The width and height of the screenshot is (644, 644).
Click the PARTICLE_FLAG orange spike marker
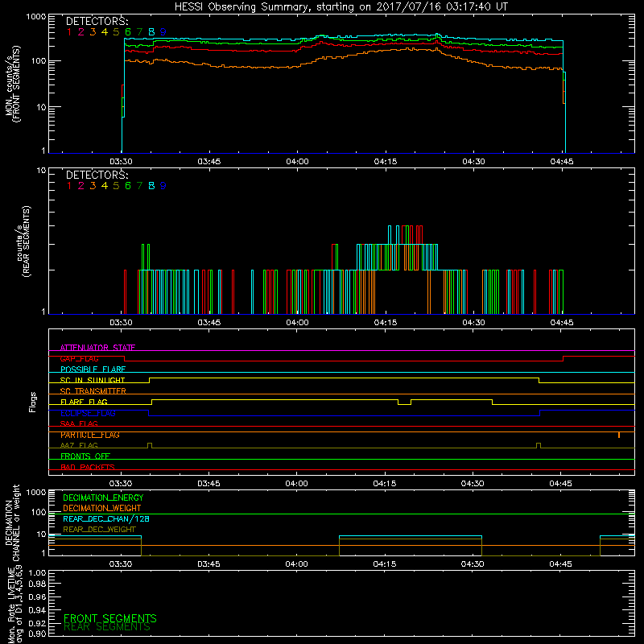[x=619, y=435]
